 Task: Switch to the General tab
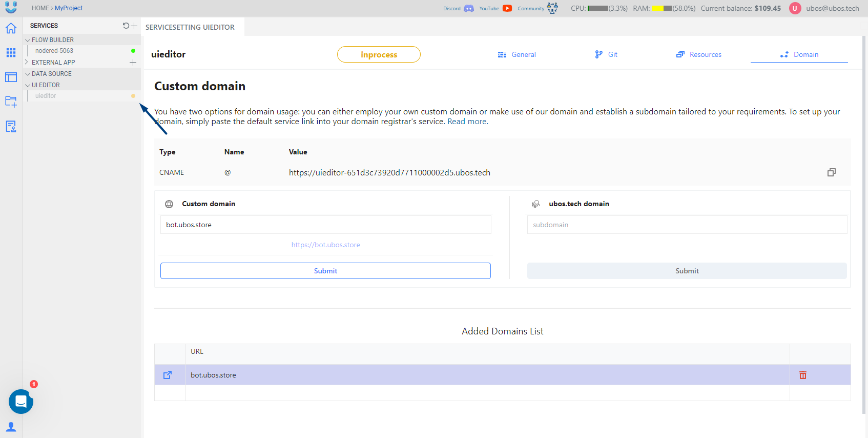517,54
